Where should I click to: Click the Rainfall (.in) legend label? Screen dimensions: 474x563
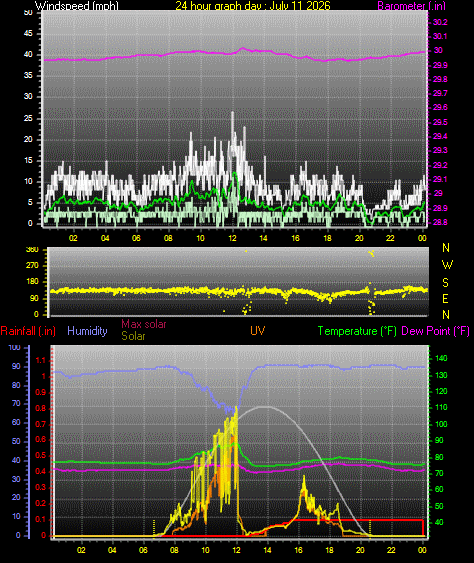(28, 331)
